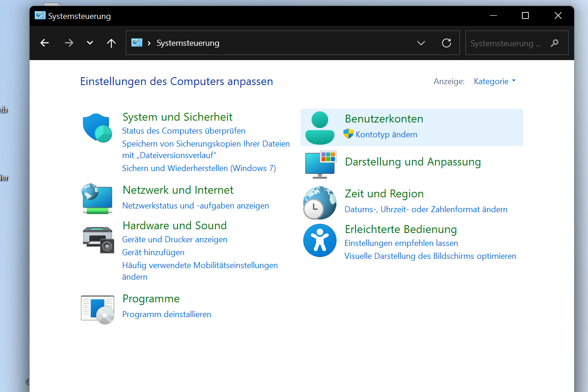Go back using the back arrow
Image resolution: width=588 pixels, height=392 pixels.
click(44, 43)
